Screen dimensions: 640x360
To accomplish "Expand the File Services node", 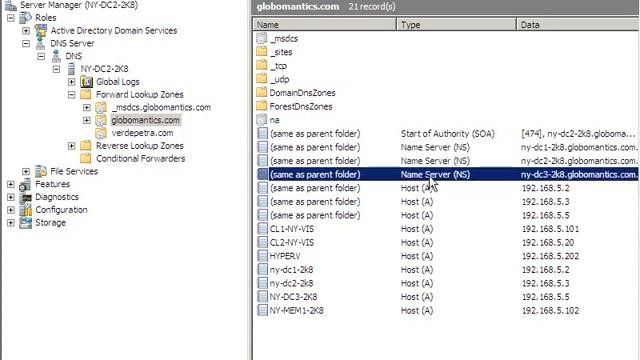I will point(26,171).
